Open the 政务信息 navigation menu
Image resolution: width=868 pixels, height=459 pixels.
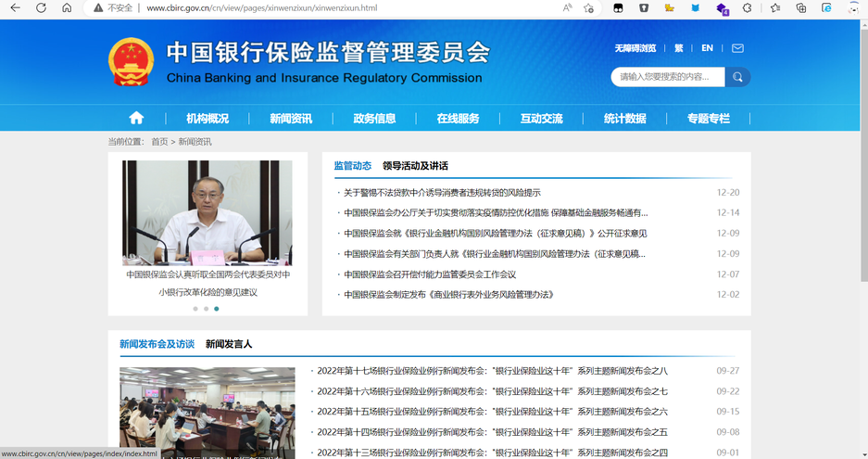click(x=374, y=118)
